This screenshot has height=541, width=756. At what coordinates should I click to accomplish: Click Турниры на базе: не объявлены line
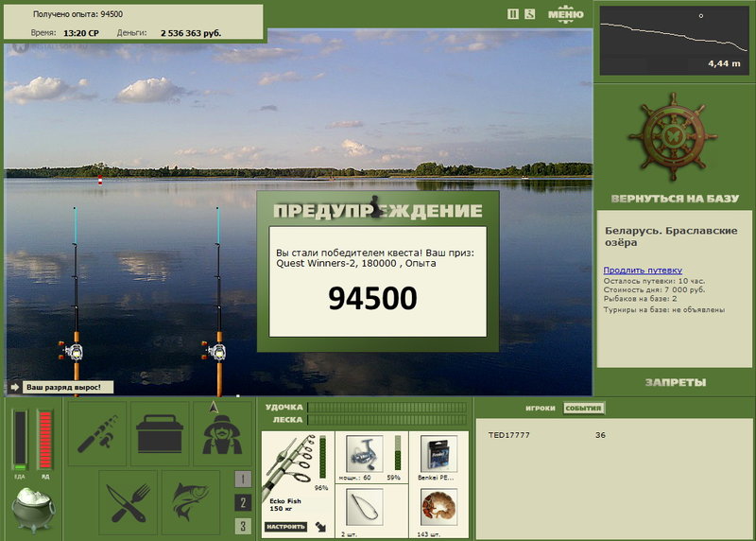click(x=664, y=310)
